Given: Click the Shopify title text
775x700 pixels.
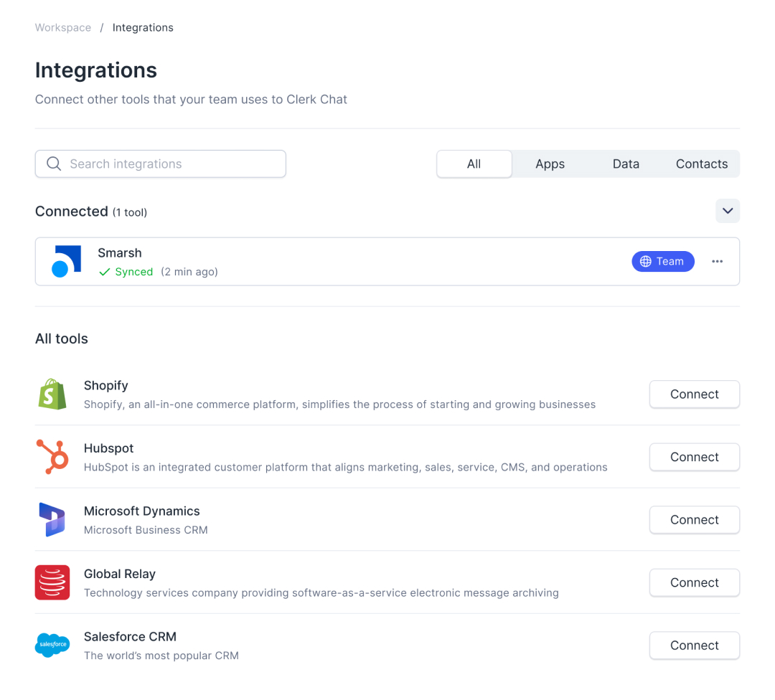Looking at the screenshot, I should (x=105, y=385).
